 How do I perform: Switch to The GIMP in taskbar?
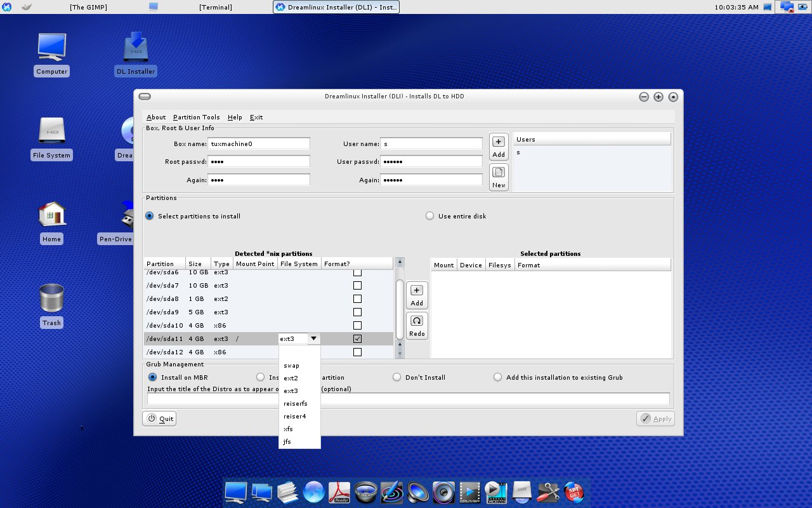click(88, 7)
